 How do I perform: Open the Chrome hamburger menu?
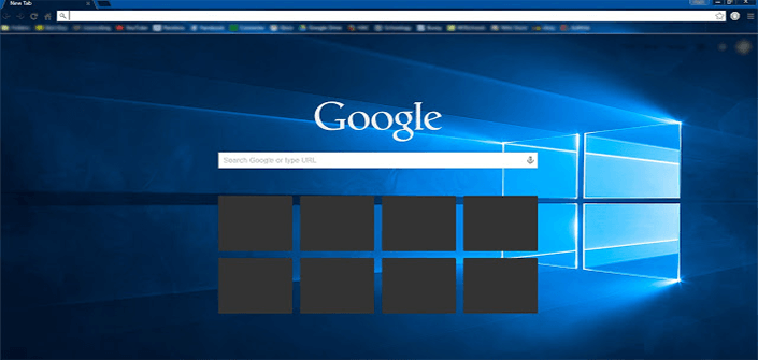pos(750,16)
